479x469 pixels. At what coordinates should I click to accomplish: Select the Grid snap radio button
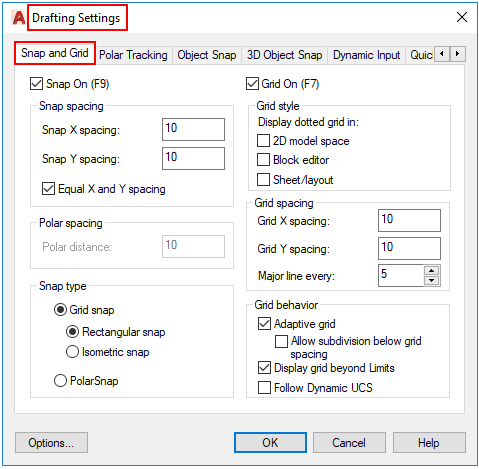pyautogui.click(x=60, y=310)
